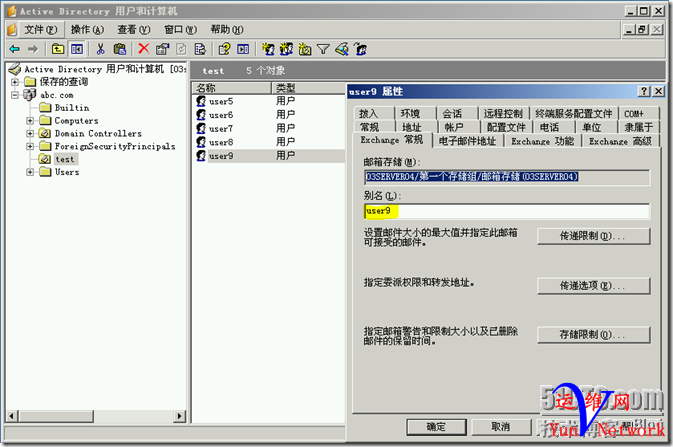Screen dimensions: 673x447
Task: Switch to the 常规 tab
Action: coord(369,127)
